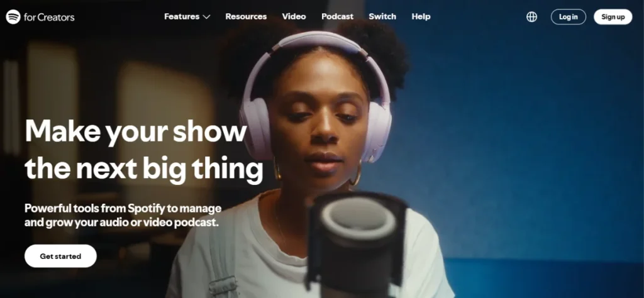Open the globe language selector

[531, 17]
